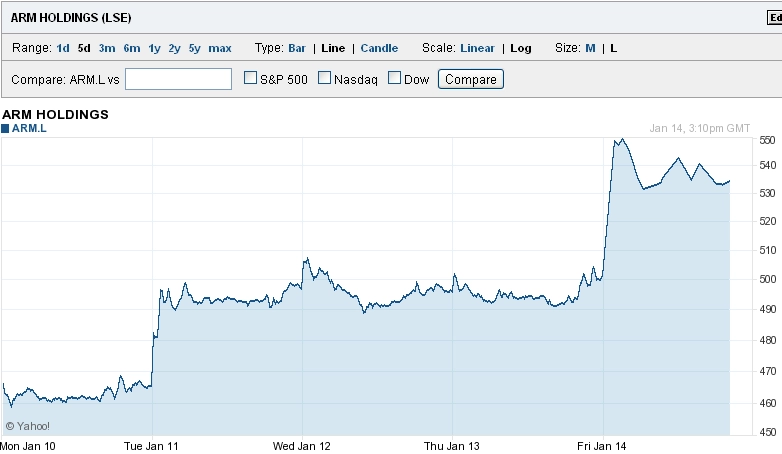Set chart range to 5y
Image resolution: width=782 pixels, height=454 pixels.
coord(194,48)
